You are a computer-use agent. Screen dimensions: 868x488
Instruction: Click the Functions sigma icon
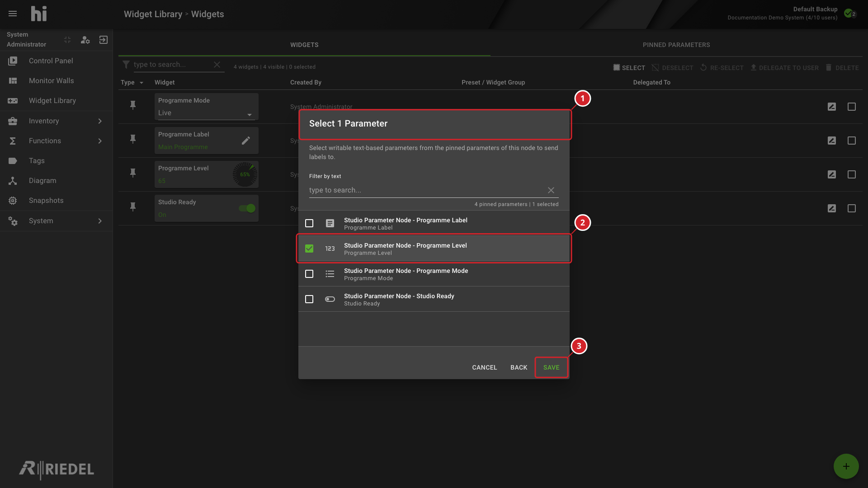[x=13, y=141]
